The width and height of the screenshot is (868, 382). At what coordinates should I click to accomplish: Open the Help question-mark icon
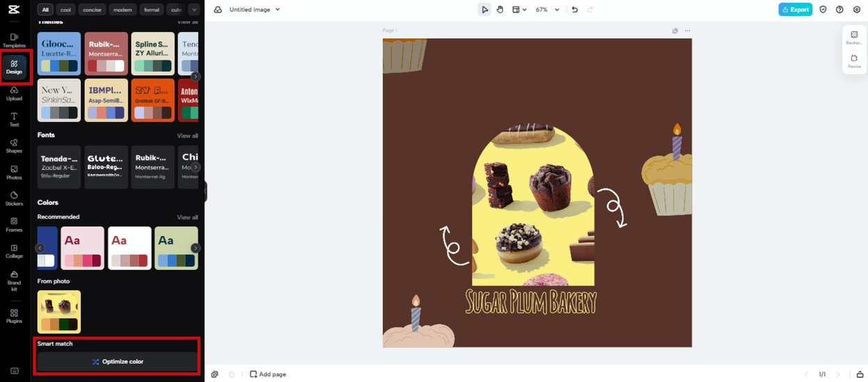click(839, 10)
